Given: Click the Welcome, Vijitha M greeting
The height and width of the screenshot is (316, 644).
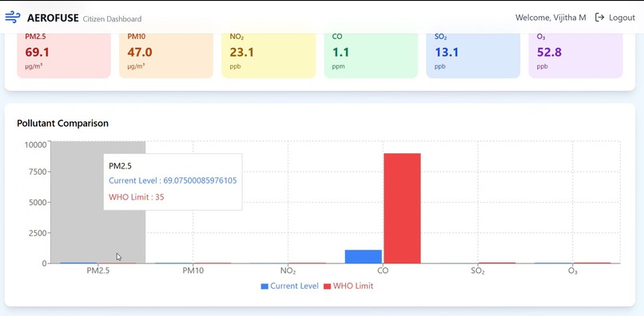Looking at the screenshot, I should click(551, 18).
